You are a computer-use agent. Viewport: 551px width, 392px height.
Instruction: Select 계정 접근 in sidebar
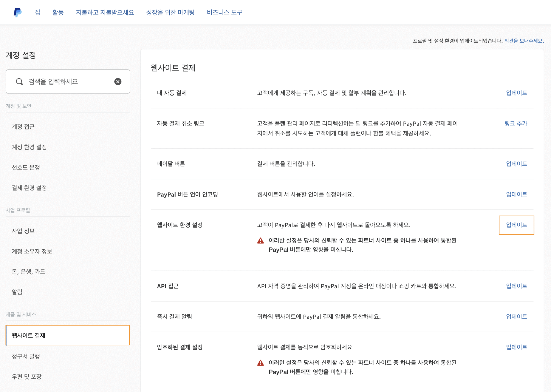[23, 127]
